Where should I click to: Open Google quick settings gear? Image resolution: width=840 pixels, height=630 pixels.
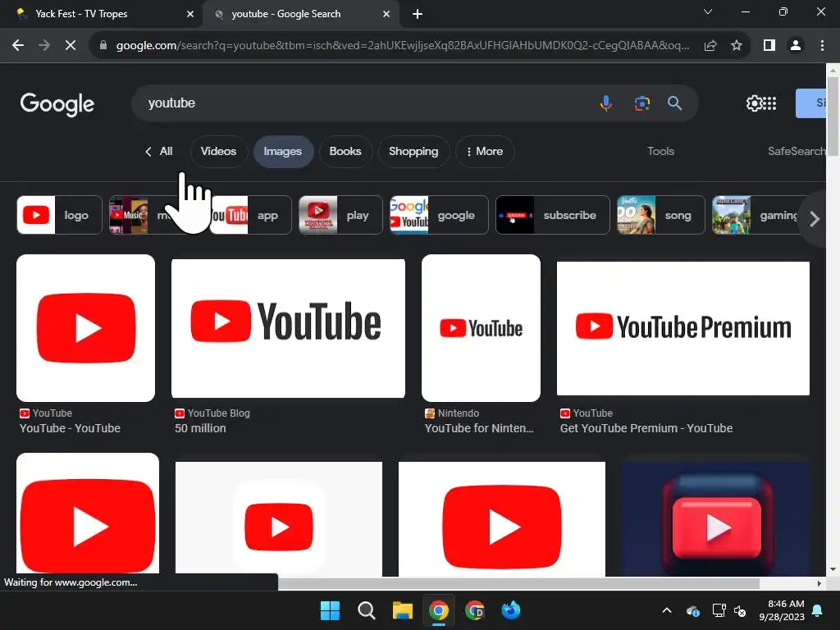[754, 103]
